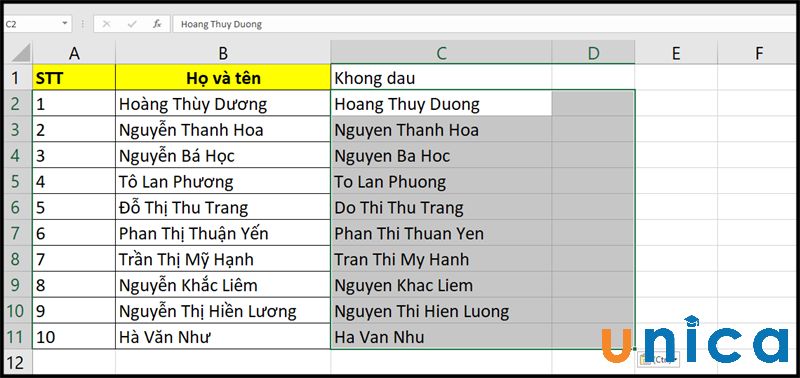Viewport: 800px width, 378px height.
Task: Select row 10 header
Action: coord(18,311)
